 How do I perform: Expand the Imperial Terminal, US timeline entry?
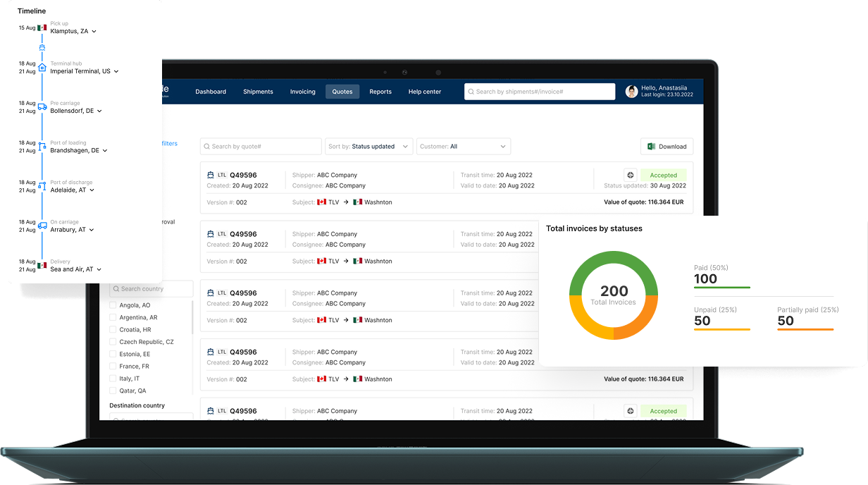pyautogui.click(x=116, y=71)
